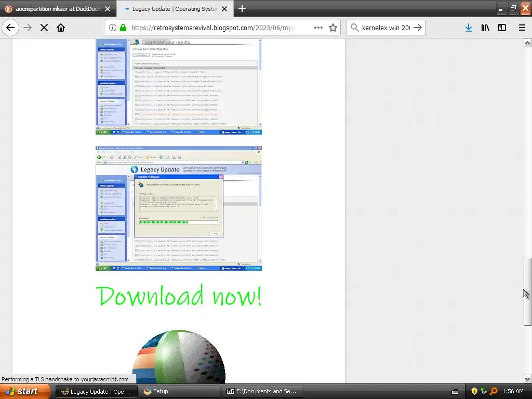
Task: Click the vertical scrollbar thumb
Action: pyautogui.click(x=528, y=292)
